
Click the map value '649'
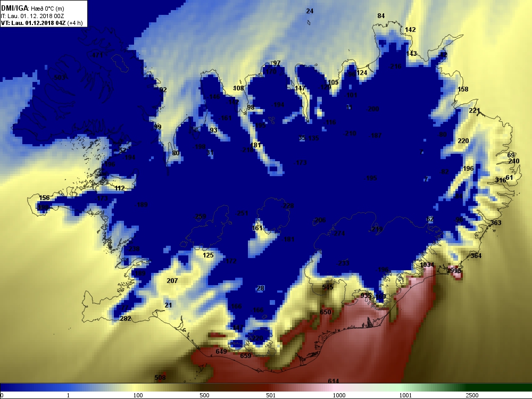click(221, 352)
